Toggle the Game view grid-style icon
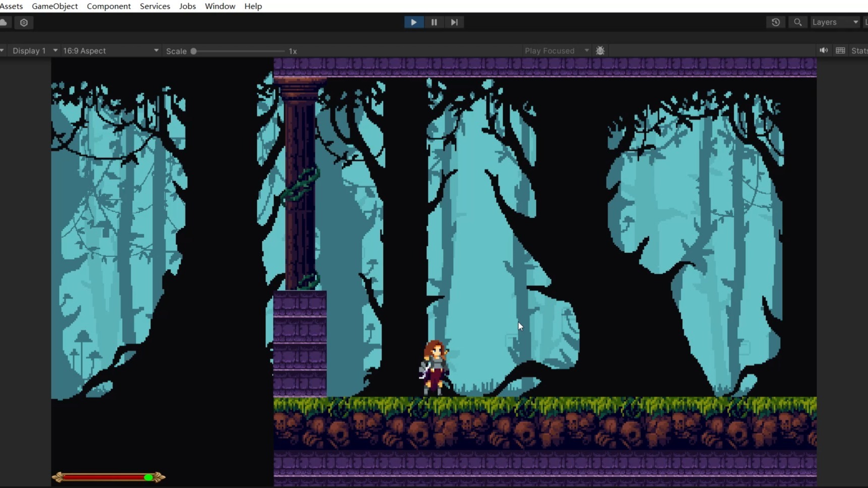The image size is (868, 488). [x=840, y=50]
